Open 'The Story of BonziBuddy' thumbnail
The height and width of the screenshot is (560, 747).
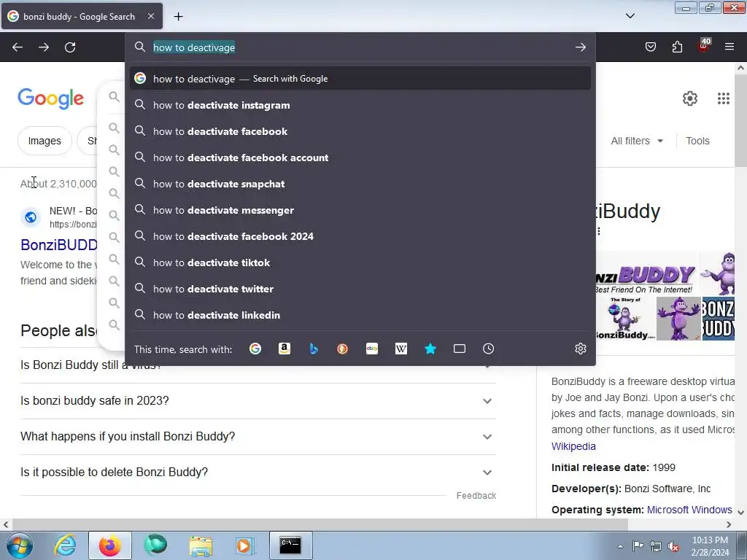tap(625, 319)
